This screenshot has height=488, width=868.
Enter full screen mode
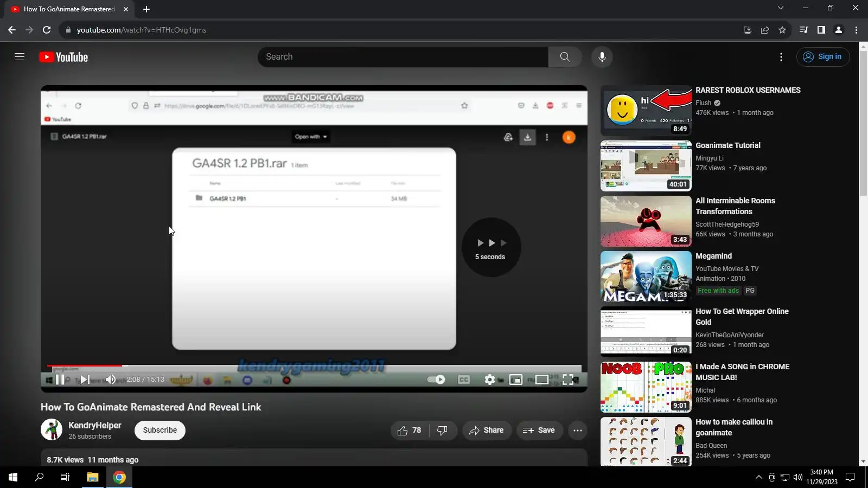click(x=568, y=380)
